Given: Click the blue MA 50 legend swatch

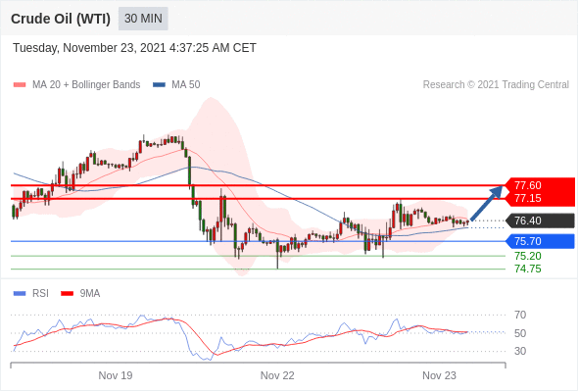Looking at the screenshot, I should [x=159, y=85].
